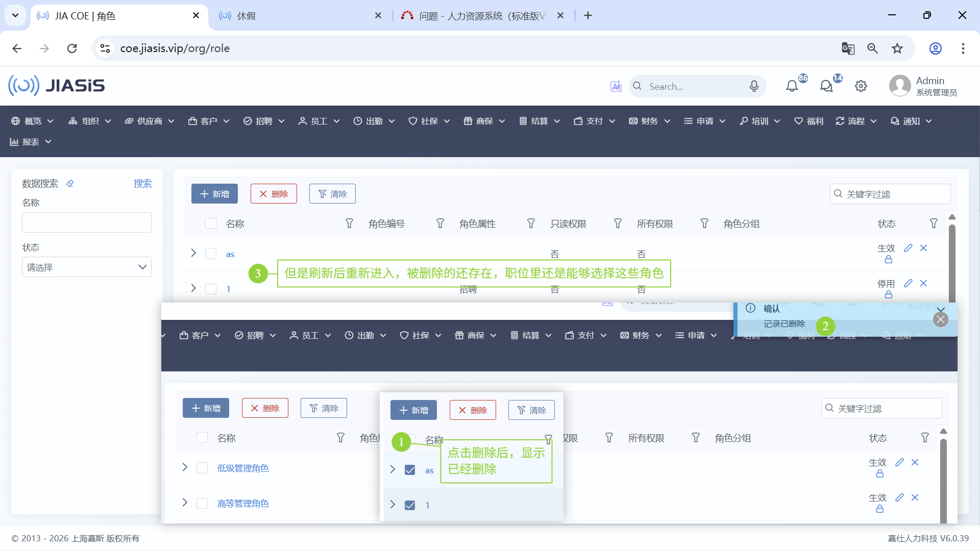The width and height of the screenshot is (980, 551).
Task: Open the 状态 请选择 dropdown
Action: coord(87,267)
